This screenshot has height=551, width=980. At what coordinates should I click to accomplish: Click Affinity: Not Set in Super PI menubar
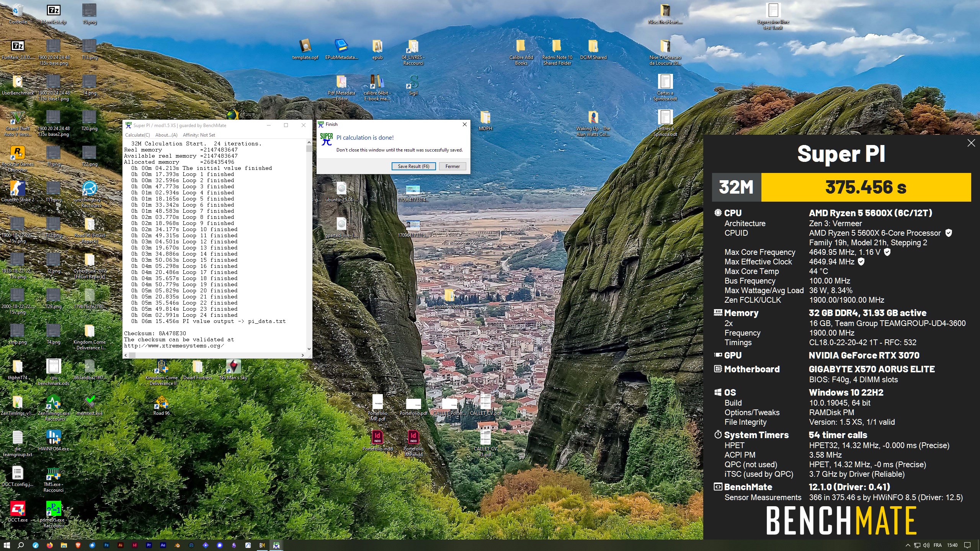(x=199, y=135)
